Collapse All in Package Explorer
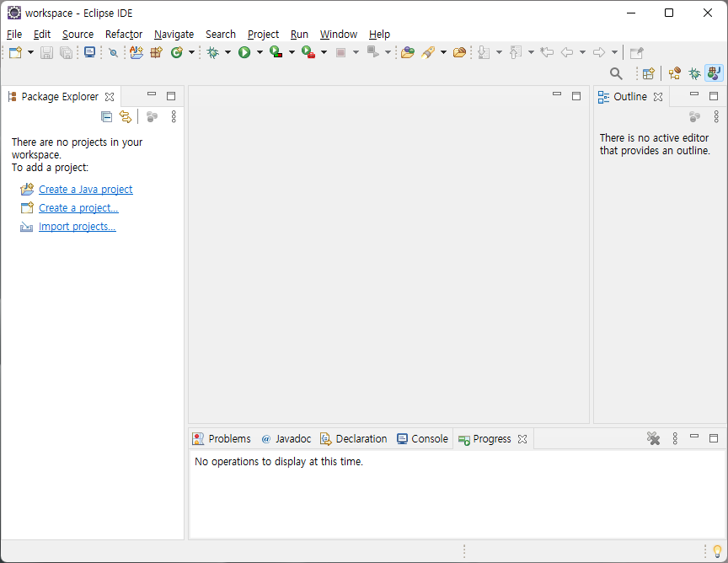Image resolution: width=728 pixels, height=563 pixels. 106,116
